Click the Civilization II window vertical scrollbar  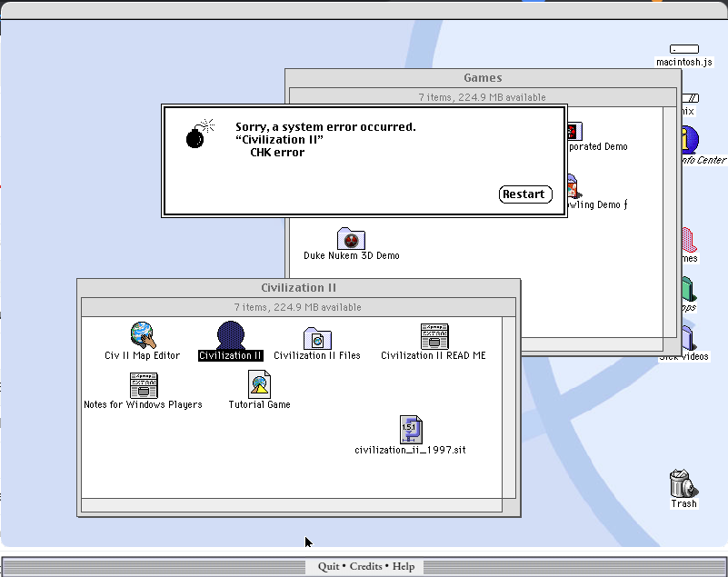pos(509,408)
